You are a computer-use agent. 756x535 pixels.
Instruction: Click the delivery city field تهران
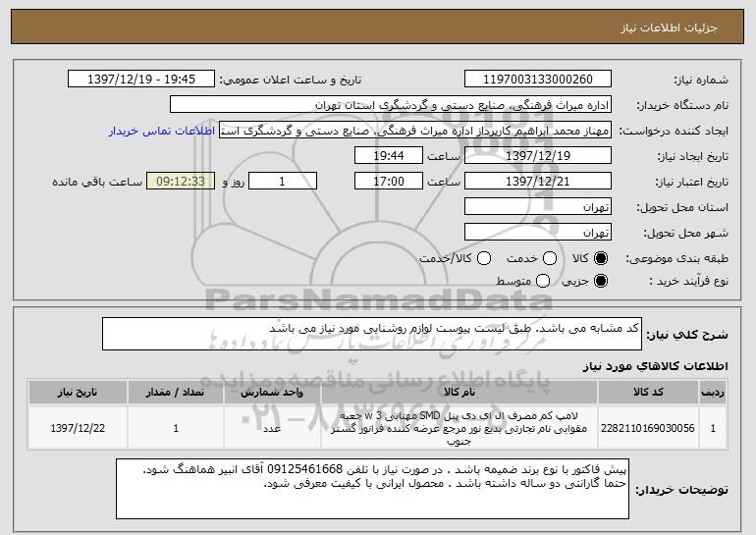point(538,233)
